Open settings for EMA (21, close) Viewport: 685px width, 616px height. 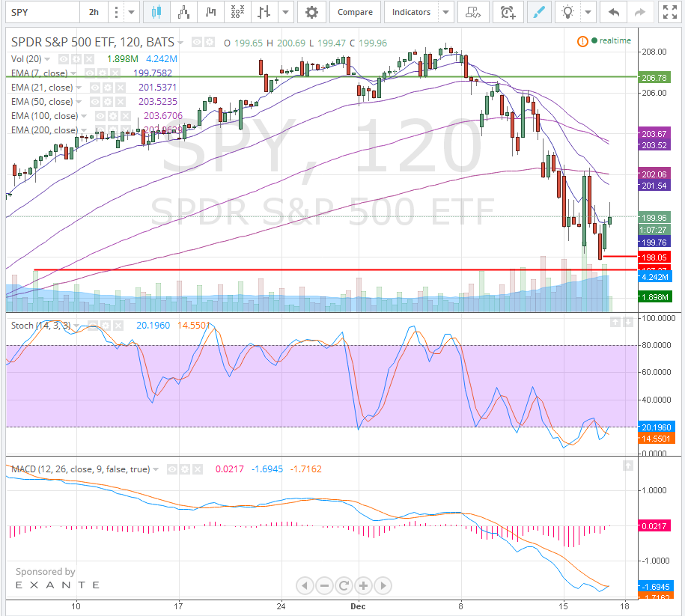pos(108,88)
